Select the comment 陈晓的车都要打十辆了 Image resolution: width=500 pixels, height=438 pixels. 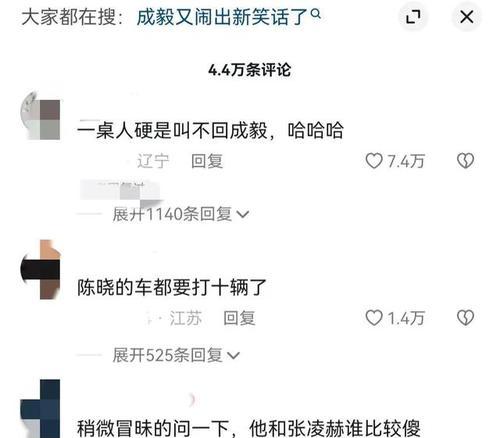[x=172, y=287]
